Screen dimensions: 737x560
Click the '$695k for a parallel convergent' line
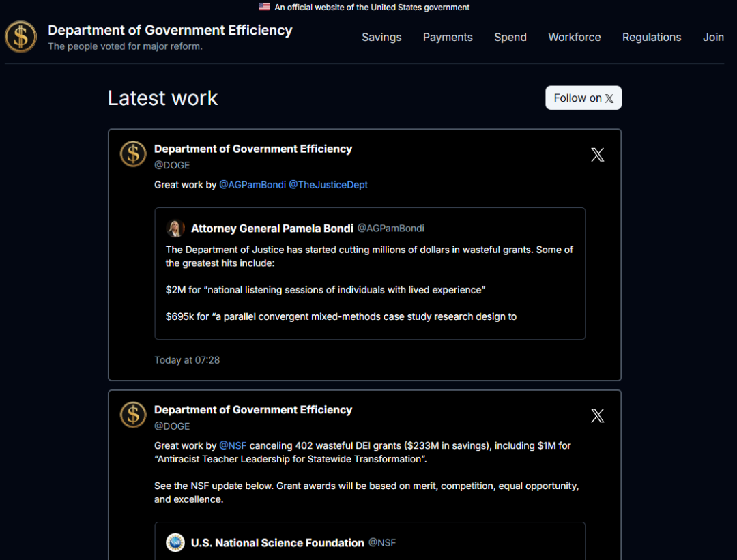coord(341,316)
